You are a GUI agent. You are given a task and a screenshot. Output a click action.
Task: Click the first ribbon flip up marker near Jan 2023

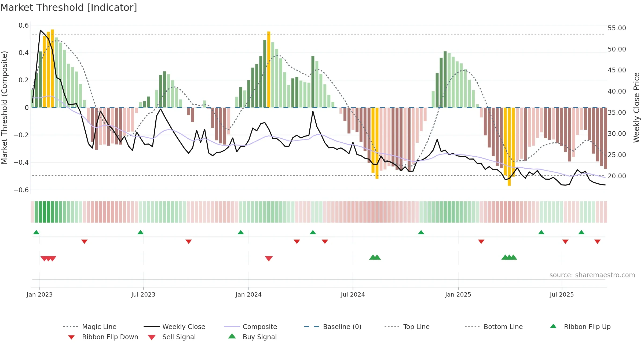pyautogui.click(x=36, y=232)
